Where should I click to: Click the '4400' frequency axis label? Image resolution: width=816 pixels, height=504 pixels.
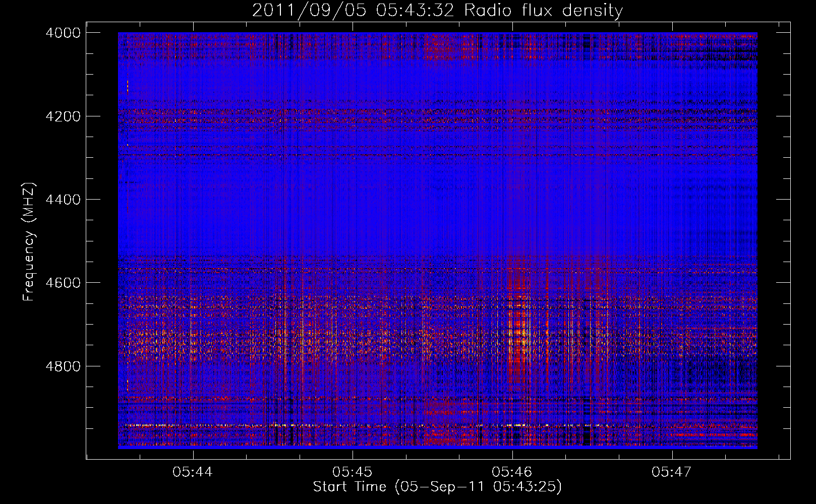63,200
